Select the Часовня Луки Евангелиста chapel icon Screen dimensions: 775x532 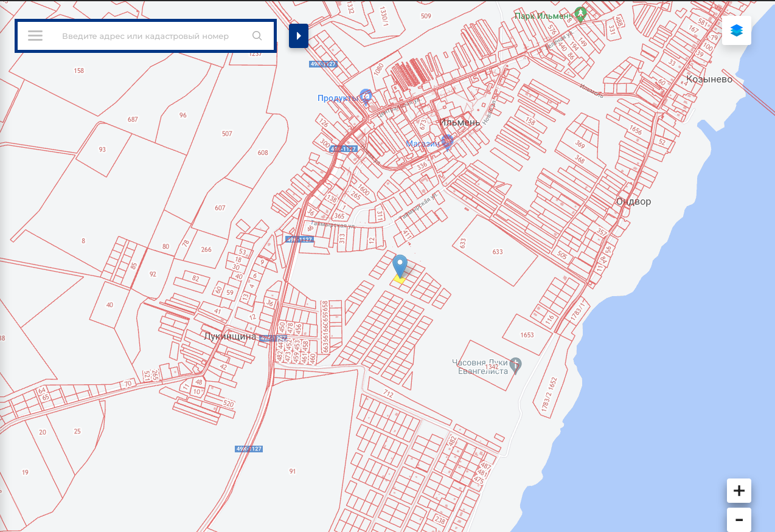pyautogui.click(x=515, y=365)
